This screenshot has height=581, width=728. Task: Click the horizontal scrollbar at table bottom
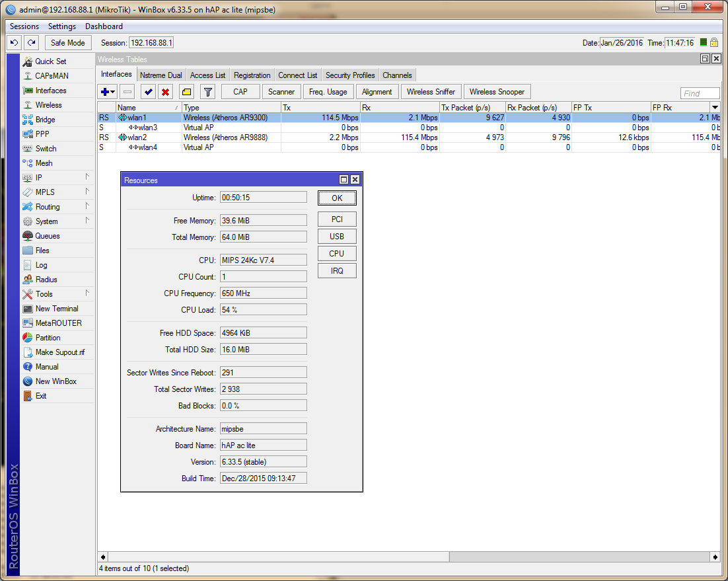coord(277,557)
